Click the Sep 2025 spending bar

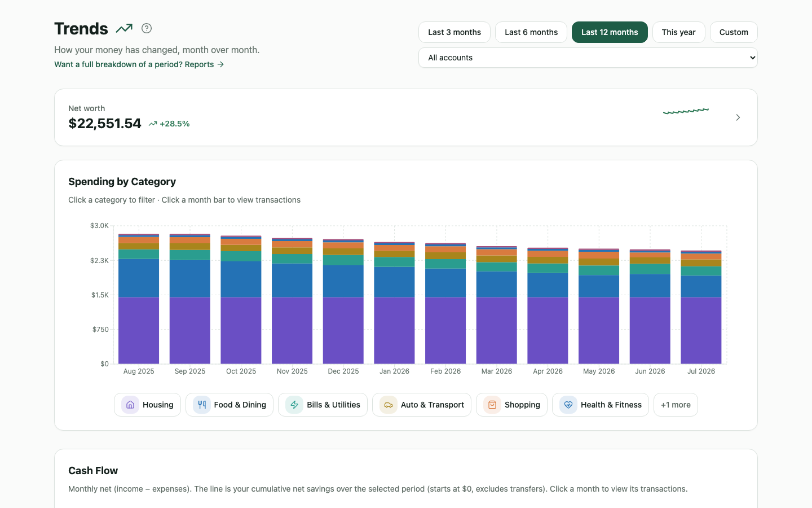pos(190,299)
